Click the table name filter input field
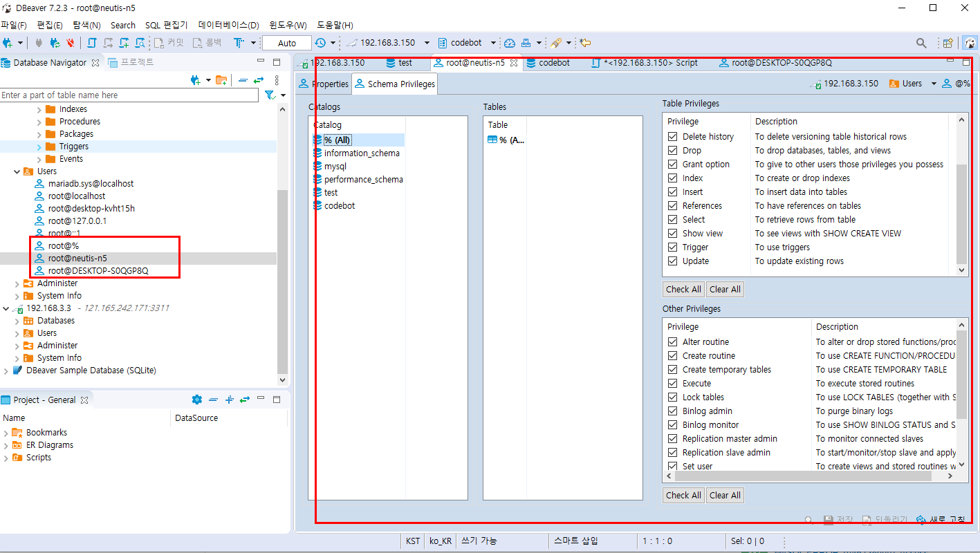980x553 pixels. pos(129,95)
